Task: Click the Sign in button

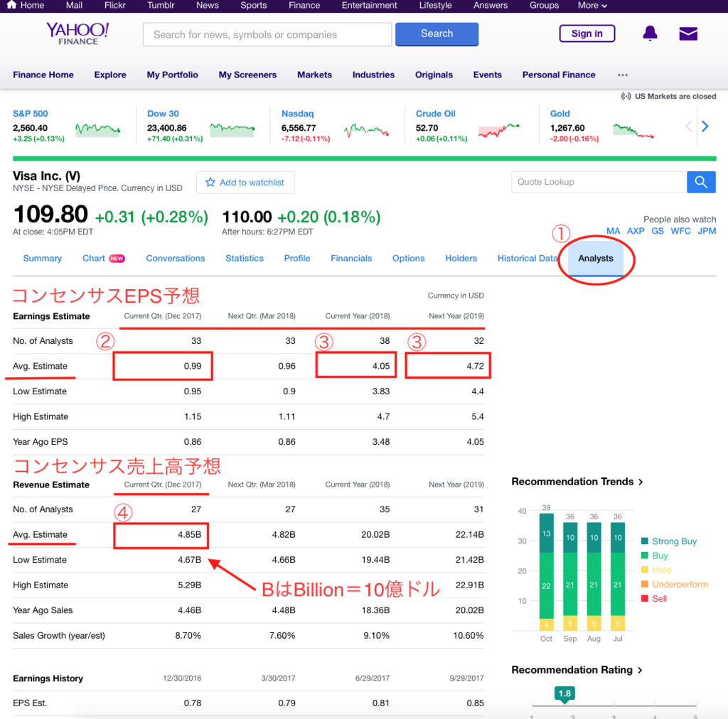Action: (x=587, y=33)
